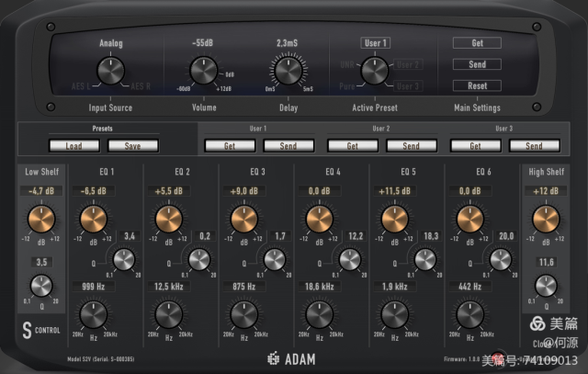Image resolution: width=588 pixels, height=374 pixels.
Task: Click Send under the User 3 preset
Action: [x=533, y=145]
